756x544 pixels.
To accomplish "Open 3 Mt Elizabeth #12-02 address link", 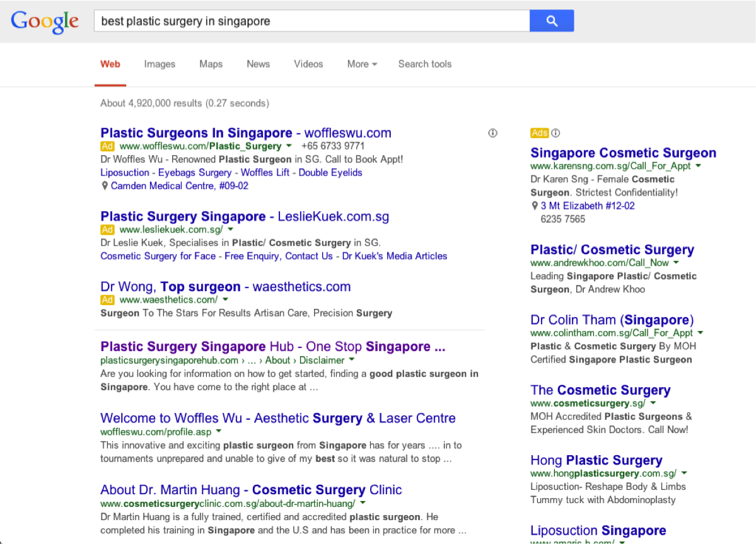I will tap(587, 205).
